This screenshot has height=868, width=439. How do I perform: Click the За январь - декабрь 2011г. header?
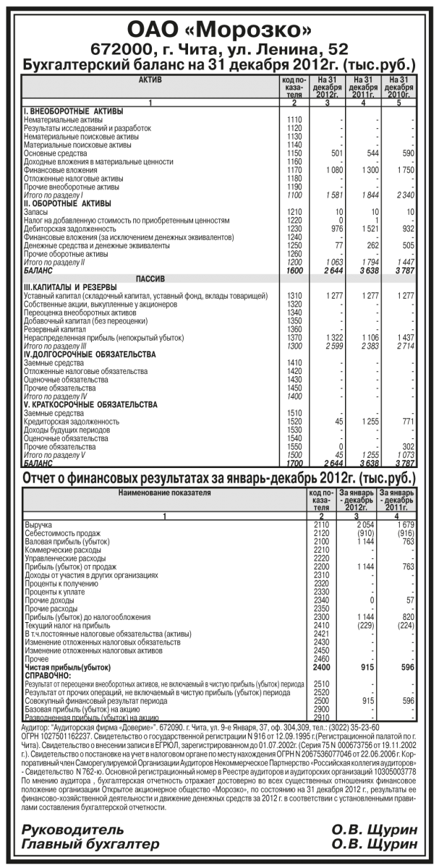397,499
